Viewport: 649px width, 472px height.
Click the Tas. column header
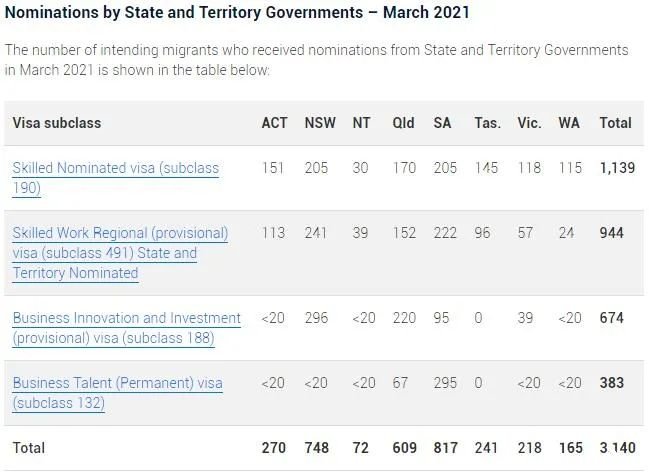point(488,123)
